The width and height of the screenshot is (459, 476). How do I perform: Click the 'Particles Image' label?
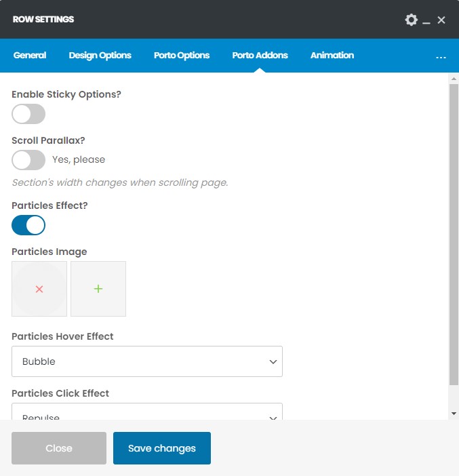tap(49, 252)
